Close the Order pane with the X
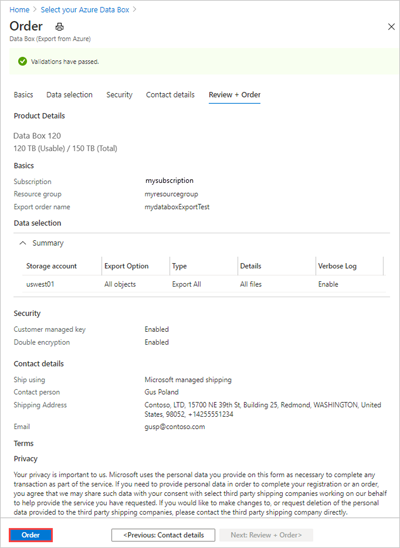The width and height of the screenshot is (400, 548). click(391, 27)
